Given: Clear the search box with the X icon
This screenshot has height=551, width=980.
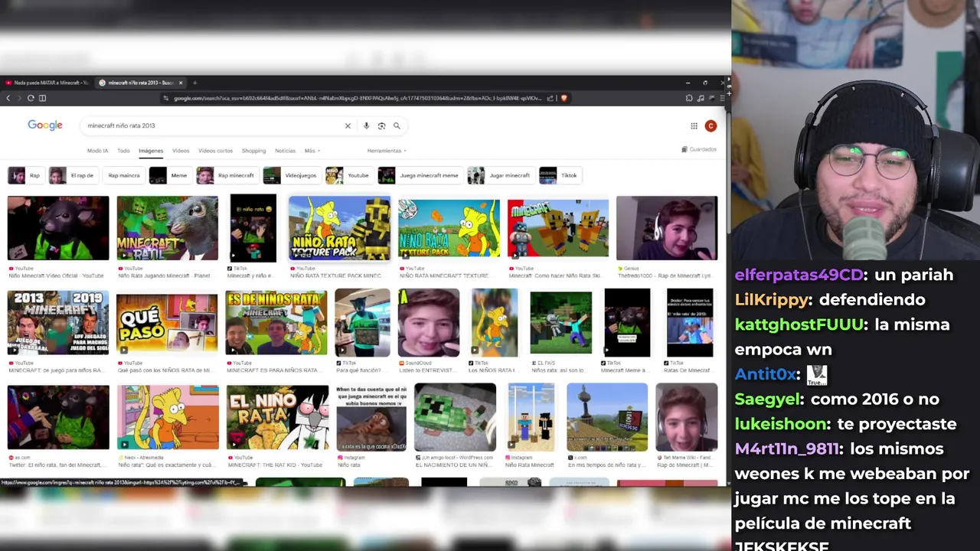Looking at the screenshot, I should pyautogui.click(x=348, y=126).
